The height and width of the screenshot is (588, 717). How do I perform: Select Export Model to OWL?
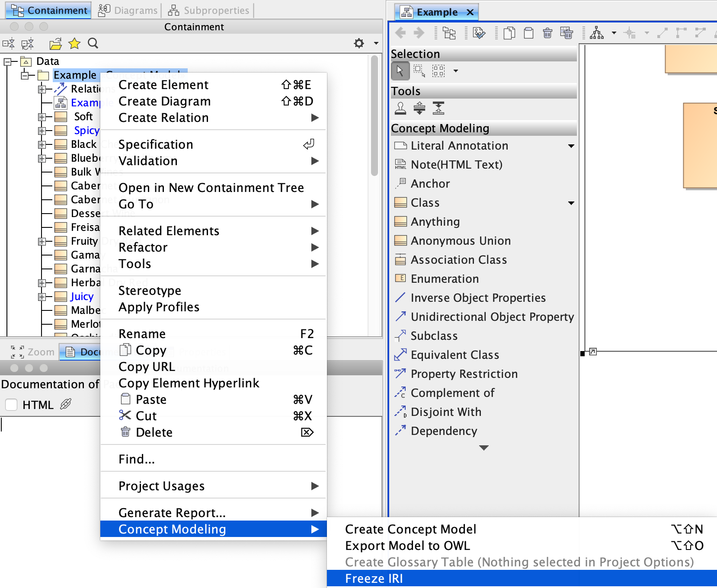[407, 546]
